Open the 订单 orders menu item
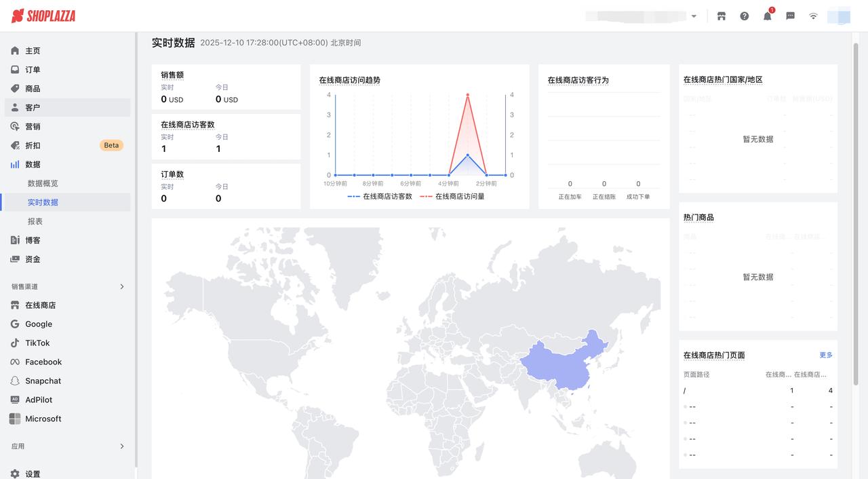 pos(33,70)
